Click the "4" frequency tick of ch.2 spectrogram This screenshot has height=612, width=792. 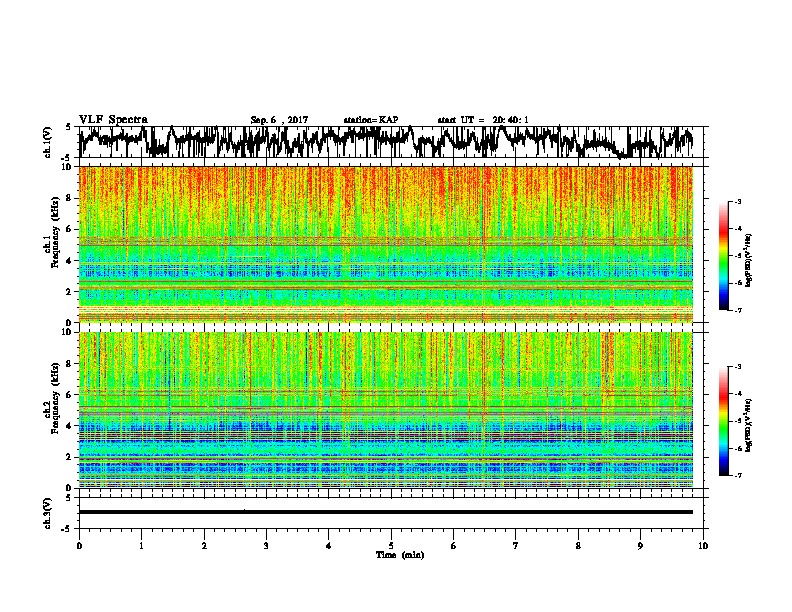(69, 426)
